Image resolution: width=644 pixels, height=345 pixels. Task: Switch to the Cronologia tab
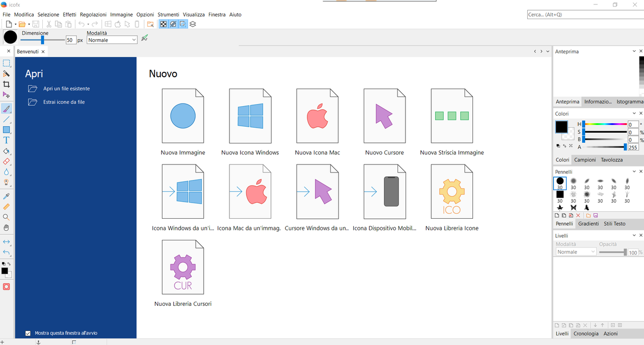click(x=586, y=333)
